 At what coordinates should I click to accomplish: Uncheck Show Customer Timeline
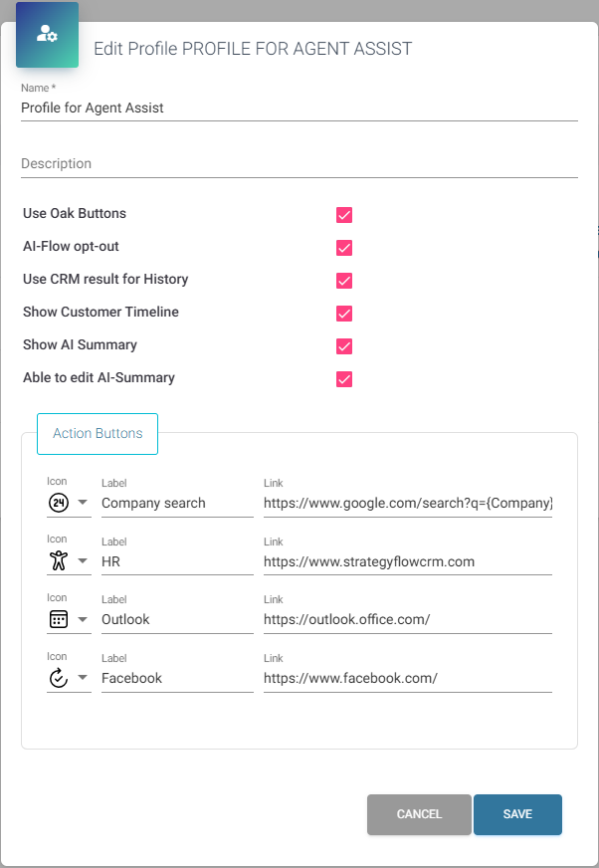coord(344,313)
